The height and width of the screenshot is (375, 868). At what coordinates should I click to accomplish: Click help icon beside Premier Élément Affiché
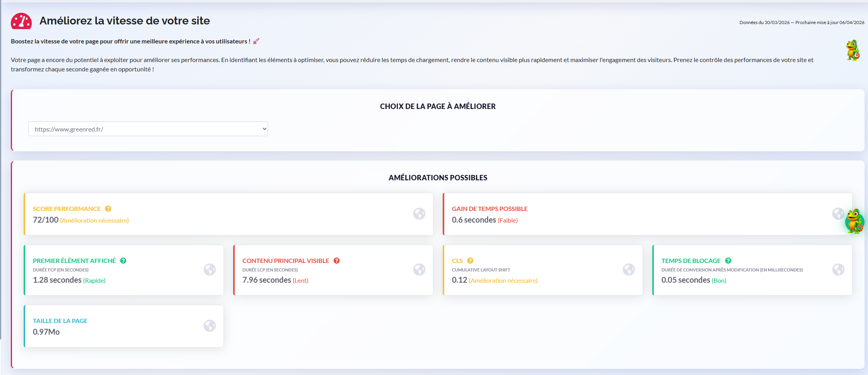click(123, 261)
